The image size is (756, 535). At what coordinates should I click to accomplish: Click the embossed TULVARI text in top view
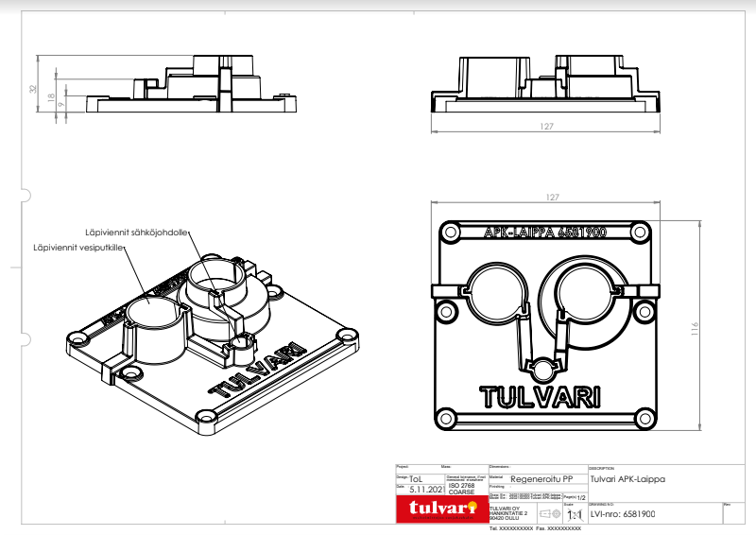tap(540, 395)
